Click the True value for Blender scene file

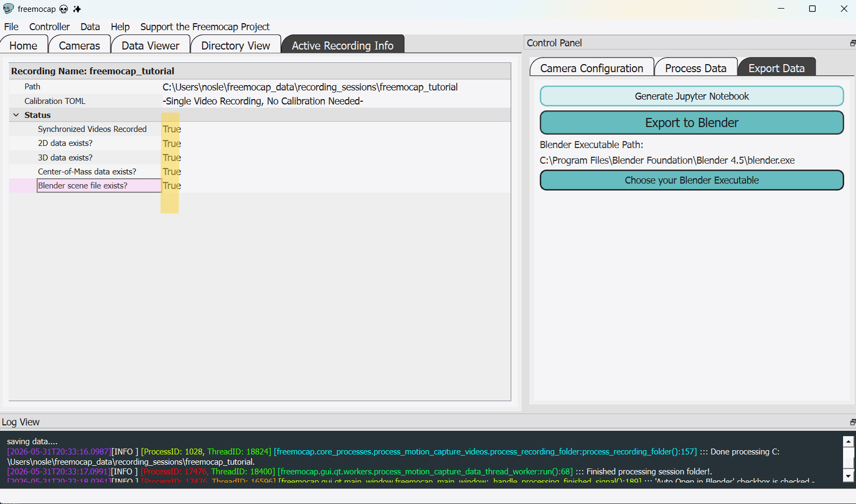172,186
